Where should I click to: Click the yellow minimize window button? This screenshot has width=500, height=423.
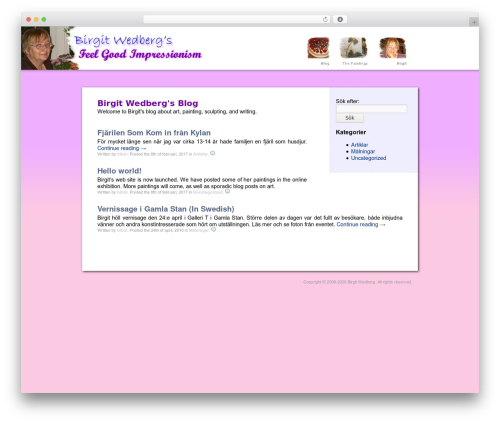pyautogui.click(x=36, y=19)
